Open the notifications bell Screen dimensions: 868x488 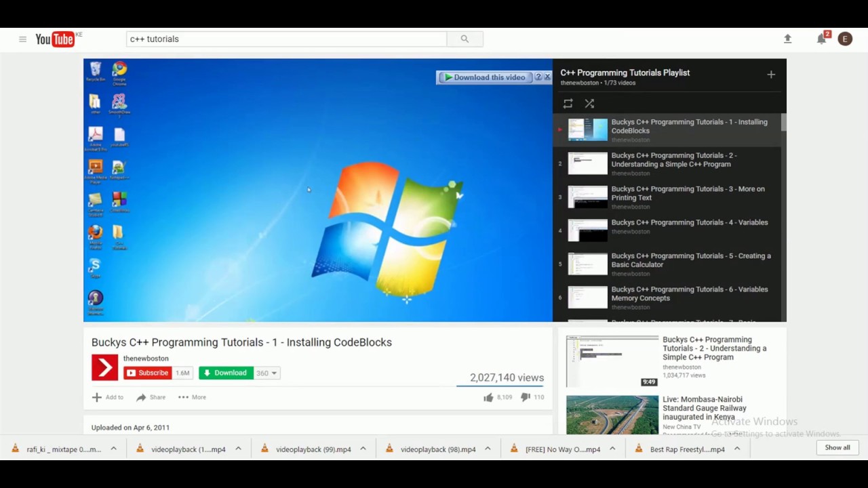[821, 39]
